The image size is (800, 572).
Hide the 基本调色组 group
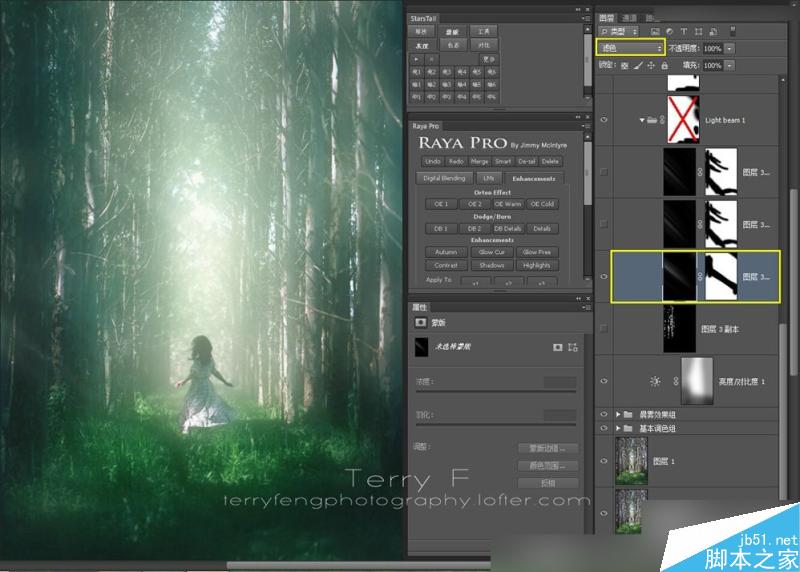point(604,428)
